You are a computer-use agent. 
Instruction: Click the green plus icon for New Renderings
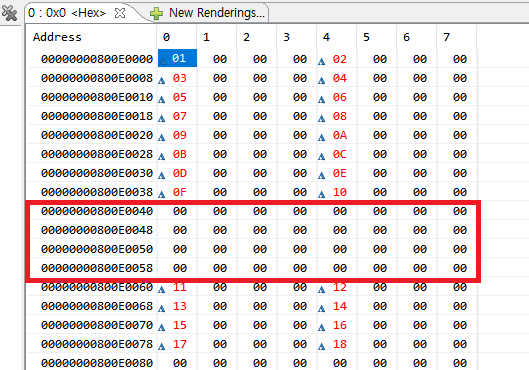156,13
